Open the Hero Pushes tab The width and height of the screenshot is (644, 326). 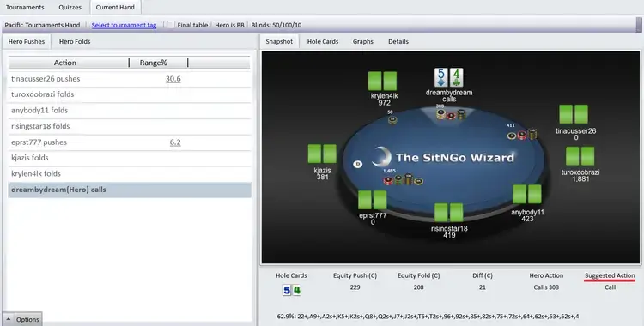click(27, 41)
